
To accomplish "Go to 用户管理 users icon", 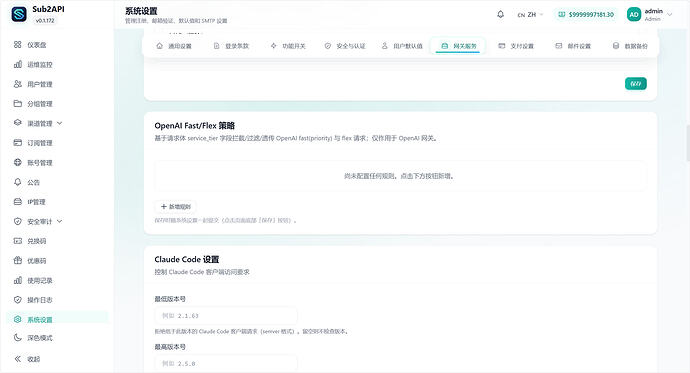I will pos(18,84).
